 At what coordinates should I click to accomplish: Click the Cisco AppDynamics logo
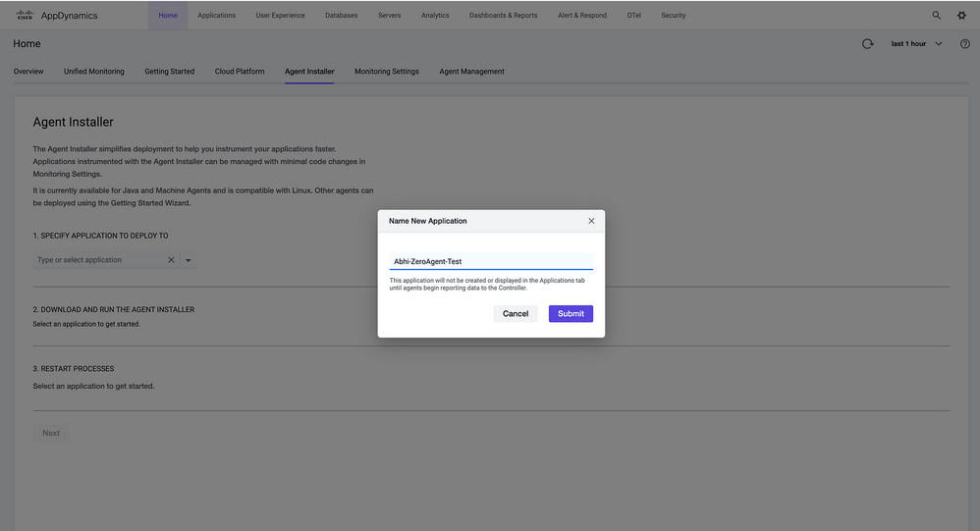[57, 16]
